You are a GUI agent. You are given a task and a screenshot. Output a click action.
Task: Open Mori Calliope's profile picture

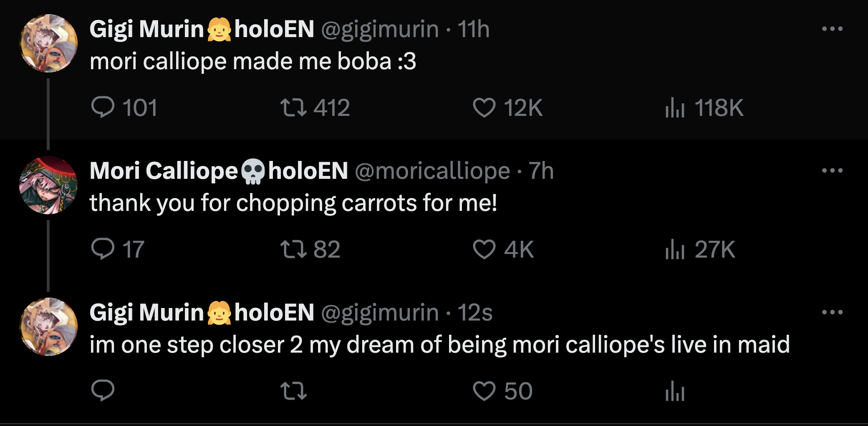coord(48,185)
